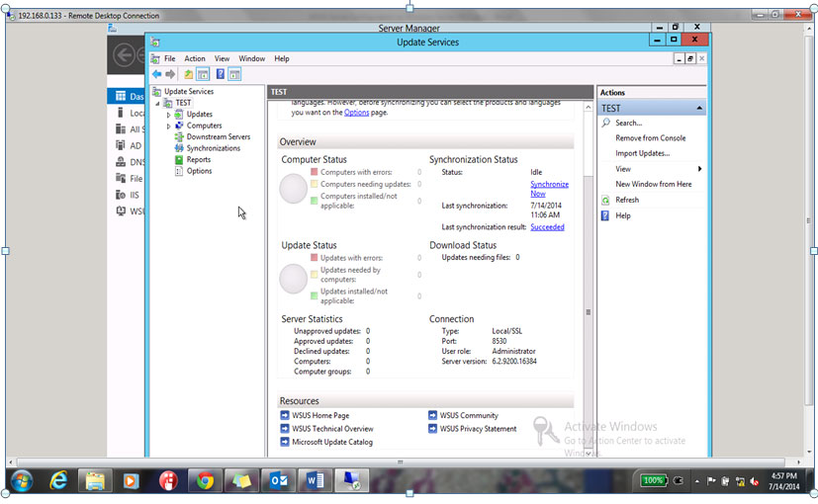Select Updates node in console tree
This screenshot has width=818, height=504.
199,115
